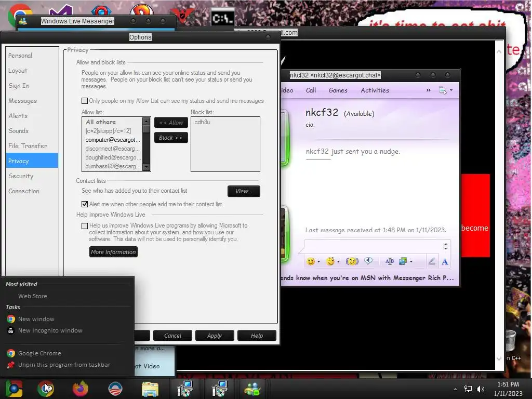Click the Windows Live Messenger taskbar icon
This screenshot has width=532, height=399.
coord(252,389)
